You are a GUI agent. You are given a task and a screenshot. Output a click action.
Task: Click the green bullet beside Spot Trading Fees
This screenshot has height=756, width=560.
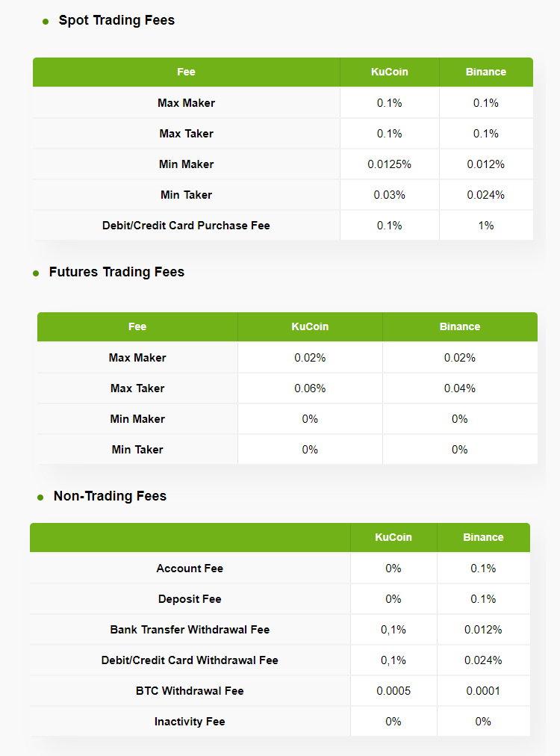point(46,22)
